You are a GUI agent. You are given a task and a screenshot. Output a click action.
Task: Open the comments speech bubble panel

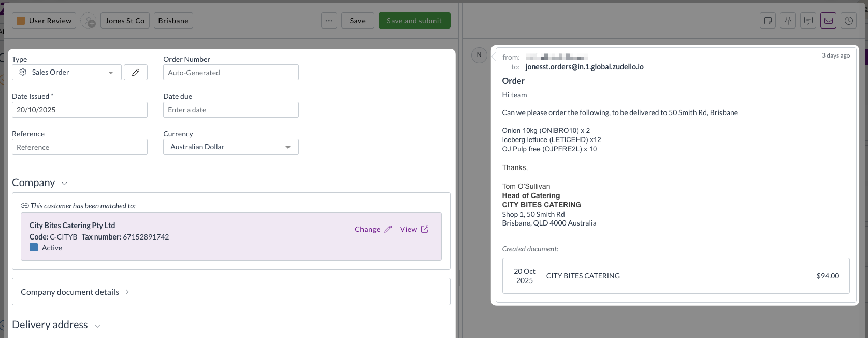[808, 21]
